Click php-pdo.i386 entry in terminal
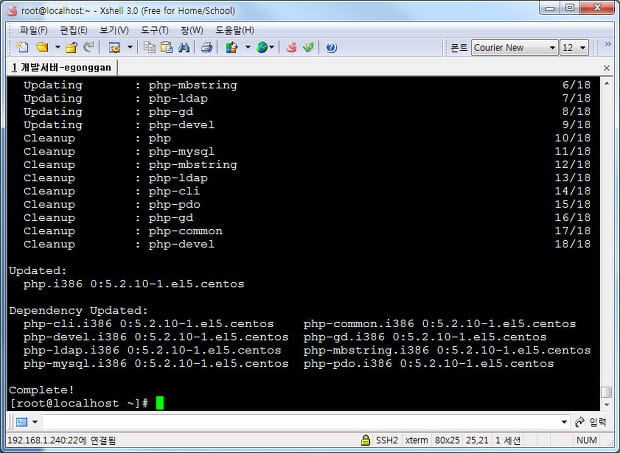The height and width of the screenshot is (453, 620). pyautogui.click(x=429, y=363)
